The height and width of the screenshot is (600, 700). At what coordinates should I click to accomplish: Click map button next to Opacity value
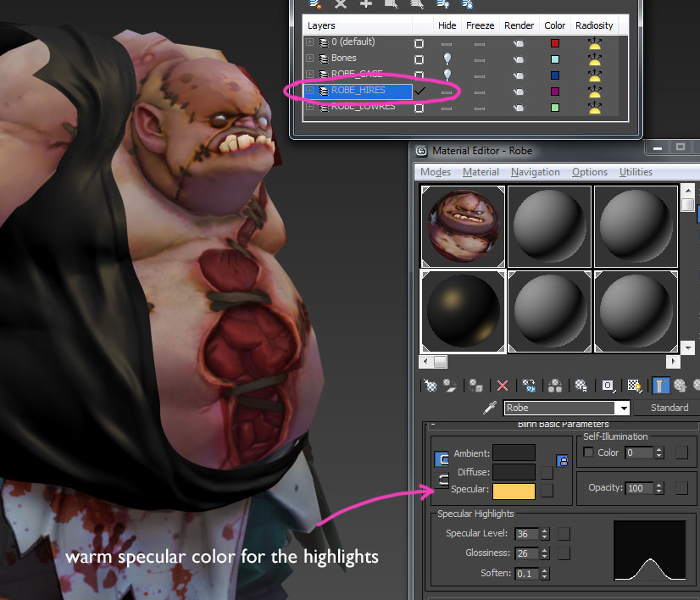681,488
